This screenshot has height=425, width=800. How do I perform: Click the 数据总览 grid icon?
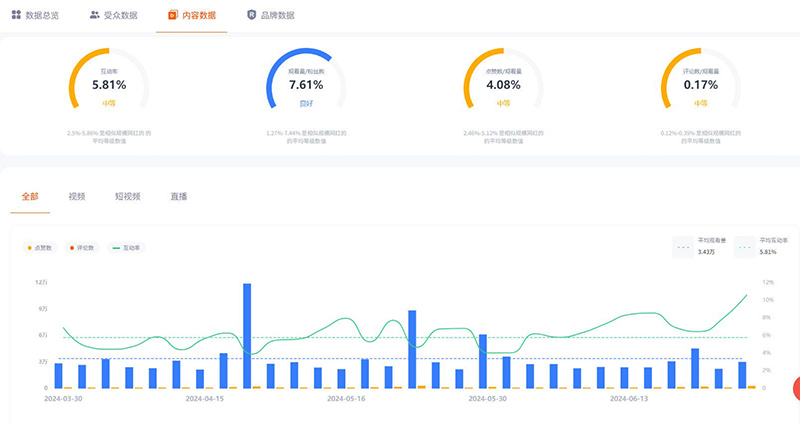(x=16, y=15)
